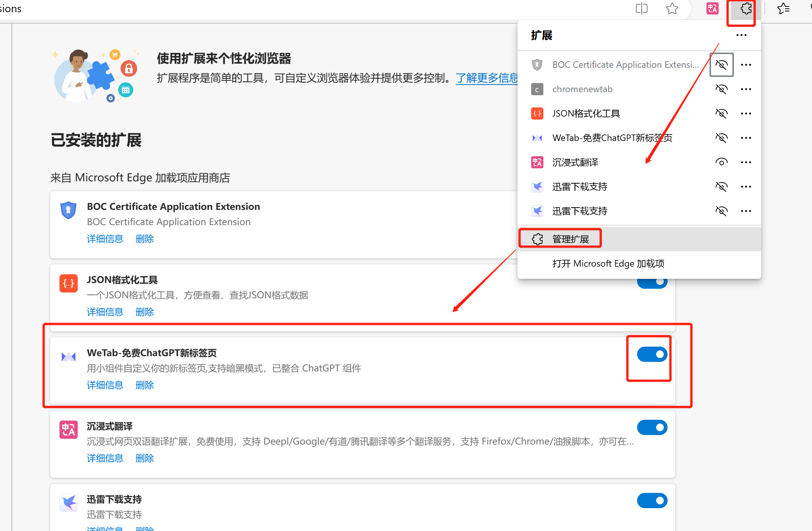
Task: Click the 管理扩展 puzzle icon
Action: (537, 239)
